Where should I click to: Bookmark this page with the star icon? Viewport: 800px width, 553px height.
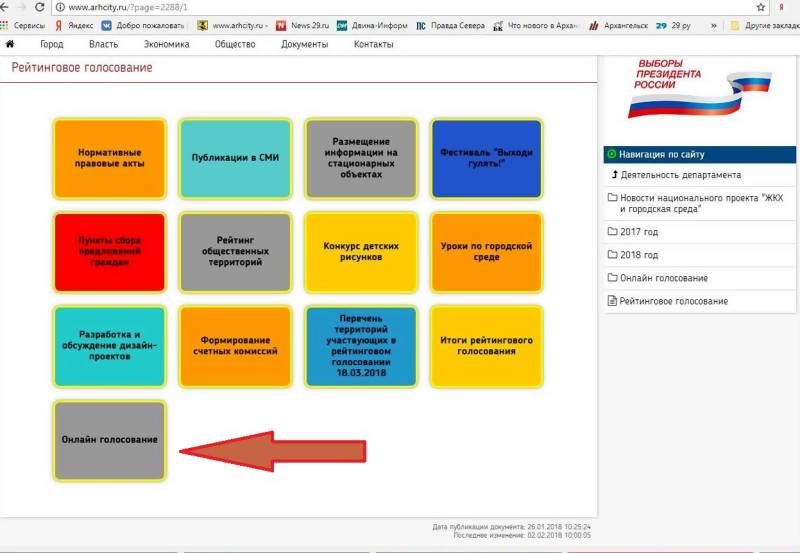[x=761, y=7]
